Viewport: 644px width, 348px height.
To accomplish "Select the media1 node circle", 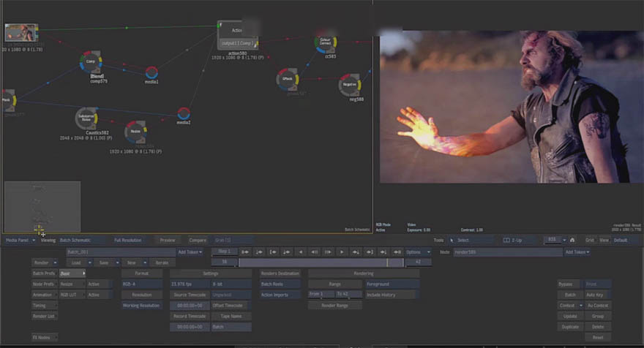I will [x=151, y=72].
